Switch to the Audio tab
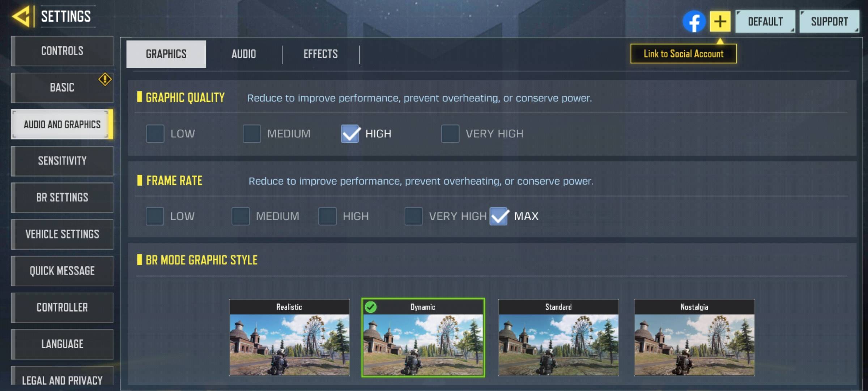Viewport: 868px width, 391px height. [244, 54]
